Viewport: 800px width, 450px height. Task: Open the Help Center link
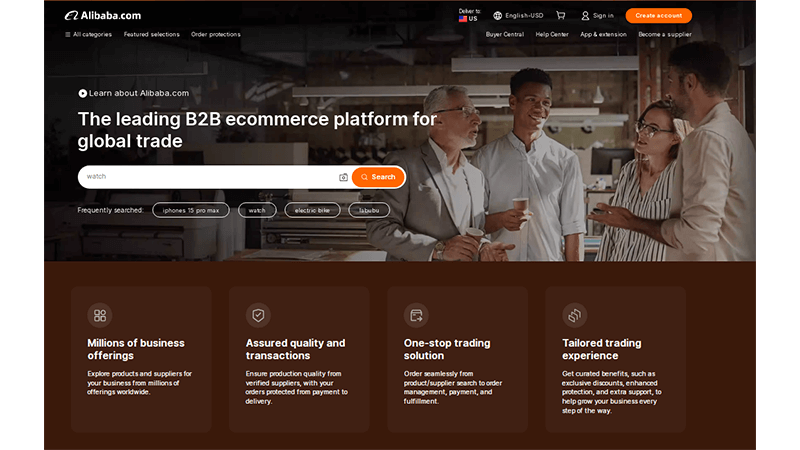(x=552, y=34)
